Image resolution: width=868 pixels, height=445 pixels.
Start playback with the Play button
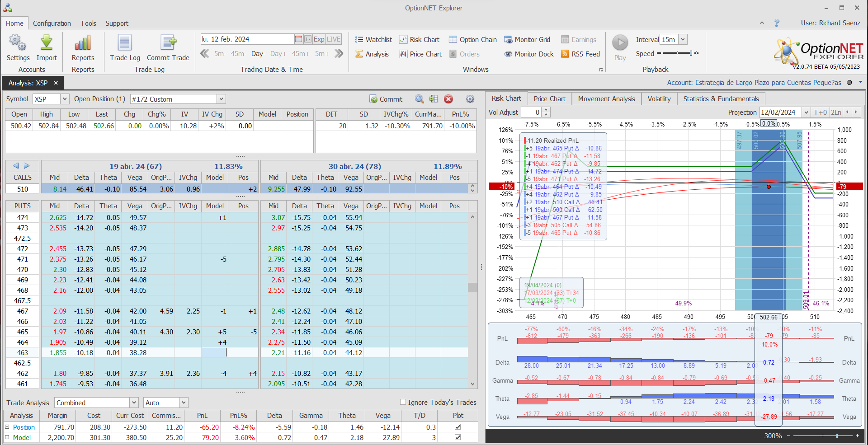tap(620, 47)
